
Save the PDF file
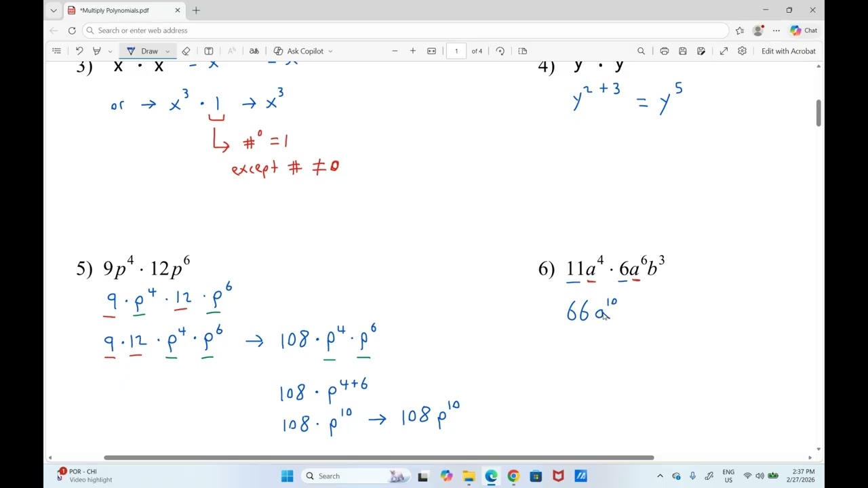tap(682, 51)
